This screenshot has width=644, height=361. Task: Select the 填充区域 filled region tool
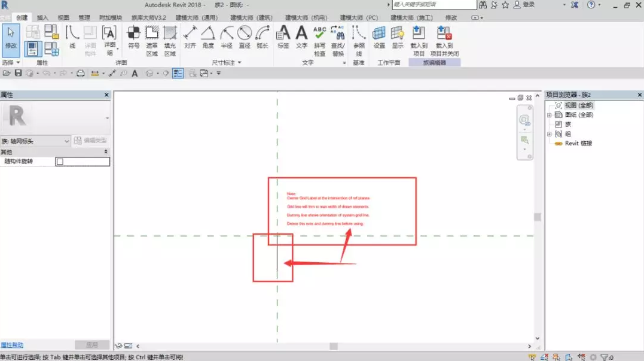pyautogui.click(x=170, y=40)
